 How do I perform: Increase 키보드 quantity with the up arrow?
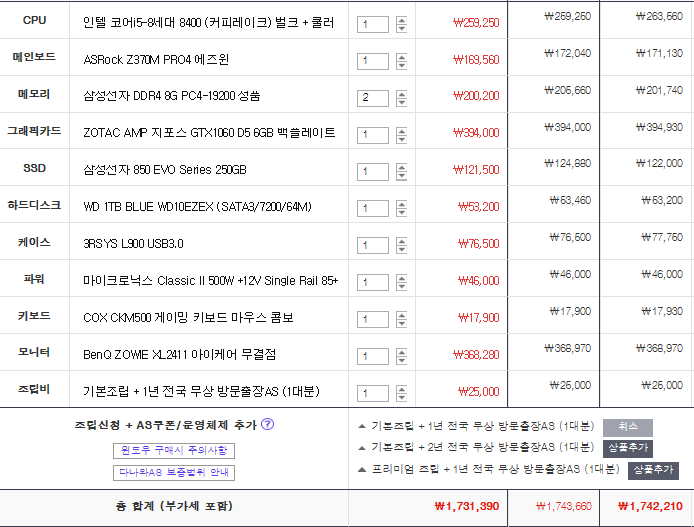[x=401, y=316]
